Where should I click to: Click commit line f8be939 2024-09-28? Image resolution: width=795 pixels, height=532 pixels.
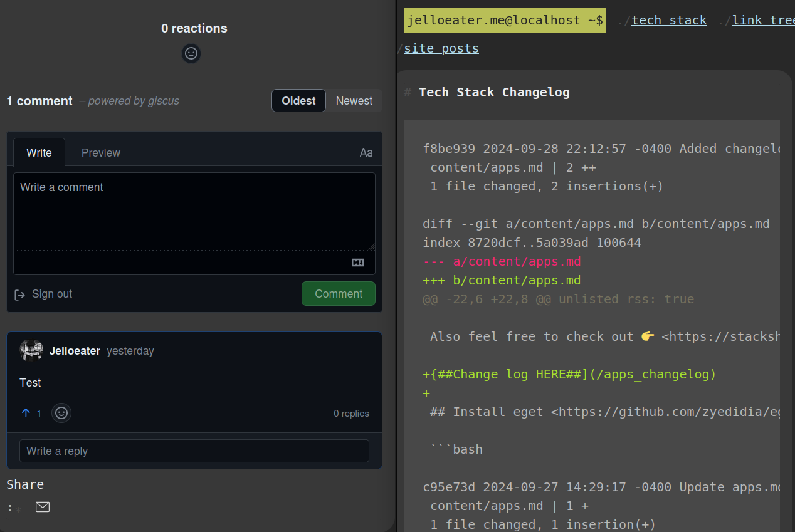click(x=601, y=149)
